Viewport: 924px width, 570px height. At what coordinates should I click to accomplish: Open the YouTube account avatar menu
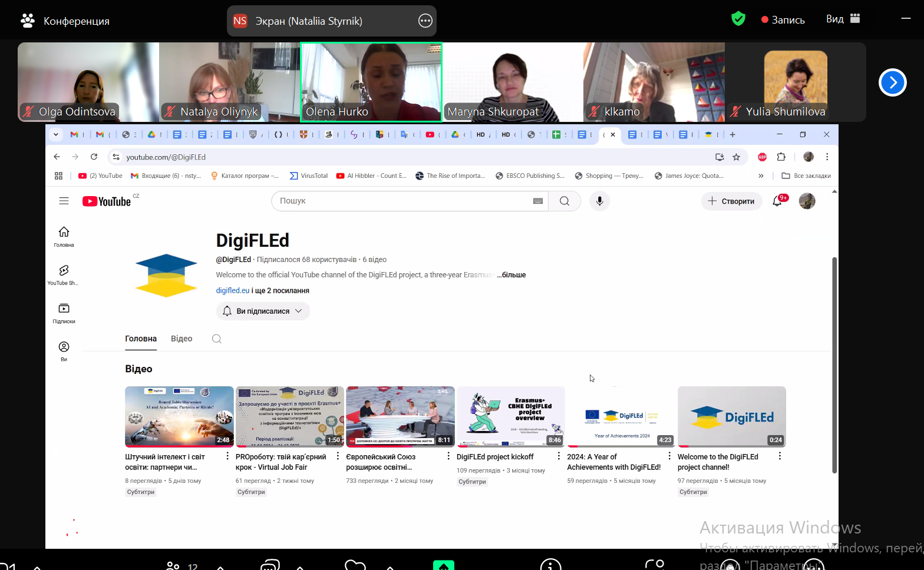pyautogui.click(x=807, y=201)
